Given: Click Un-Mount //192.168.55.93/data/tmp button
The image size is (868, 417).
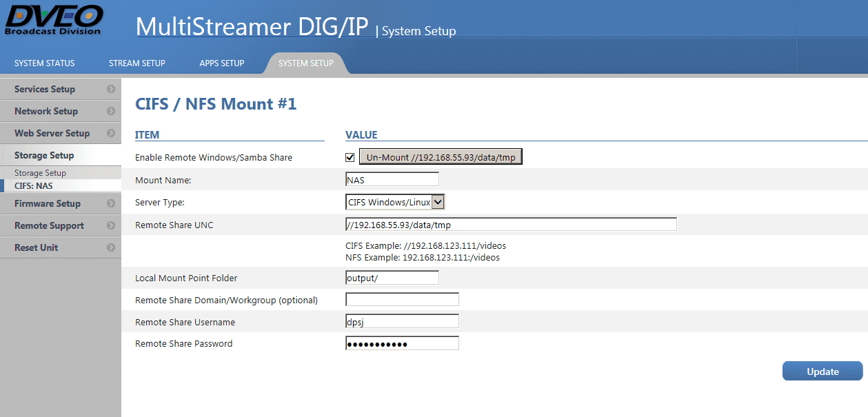Looking at the screenshot, I should [x=441, y=157].
